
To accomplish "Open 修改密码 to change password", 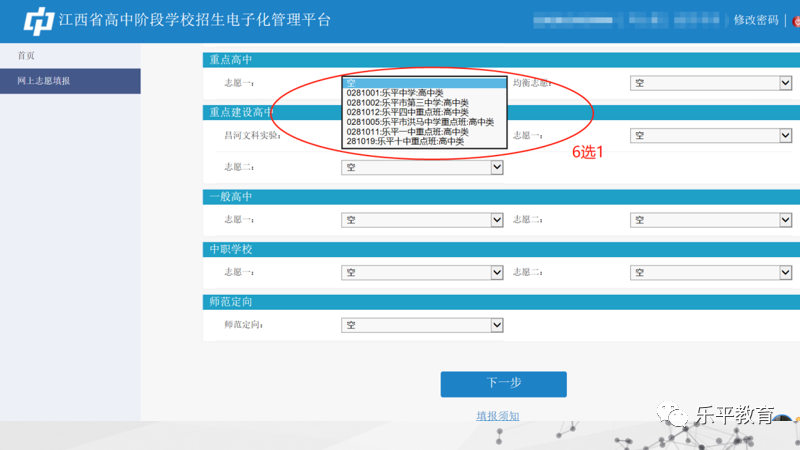I will (x=755, y=20).
